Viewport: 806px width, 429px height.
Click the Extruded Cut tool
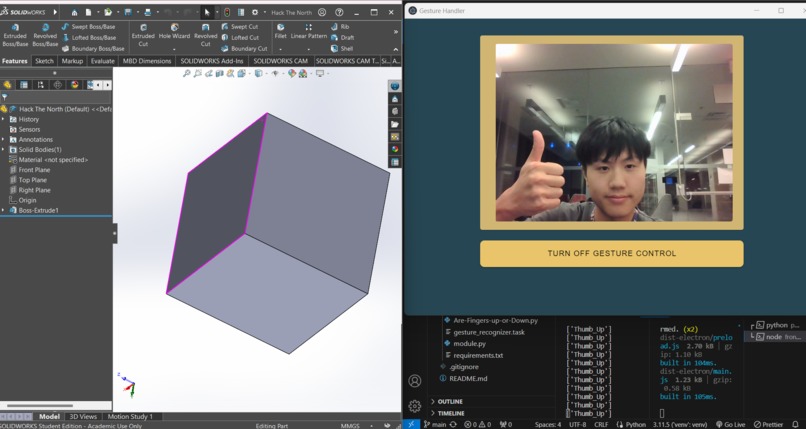143,35
